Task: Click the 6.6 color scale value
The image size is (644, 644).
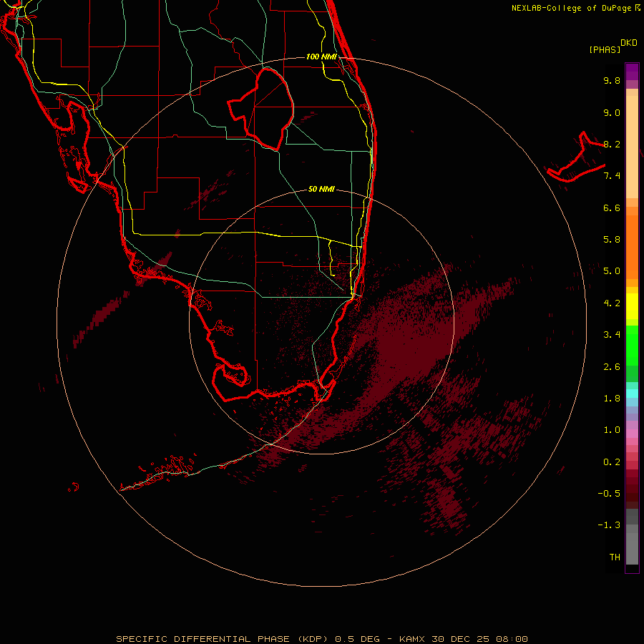Action: coord(612,208)
